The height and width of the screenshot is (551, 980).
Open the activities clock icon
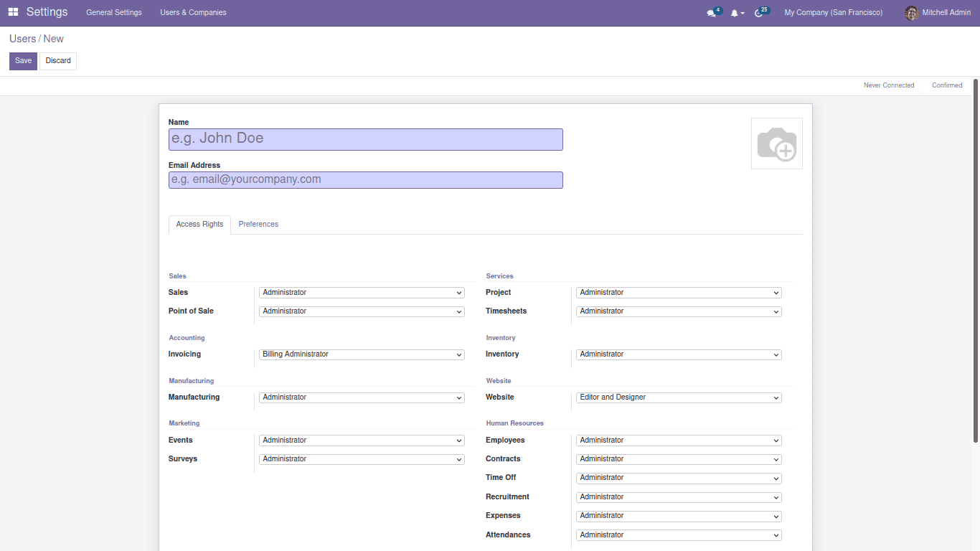tap(758, 13)
